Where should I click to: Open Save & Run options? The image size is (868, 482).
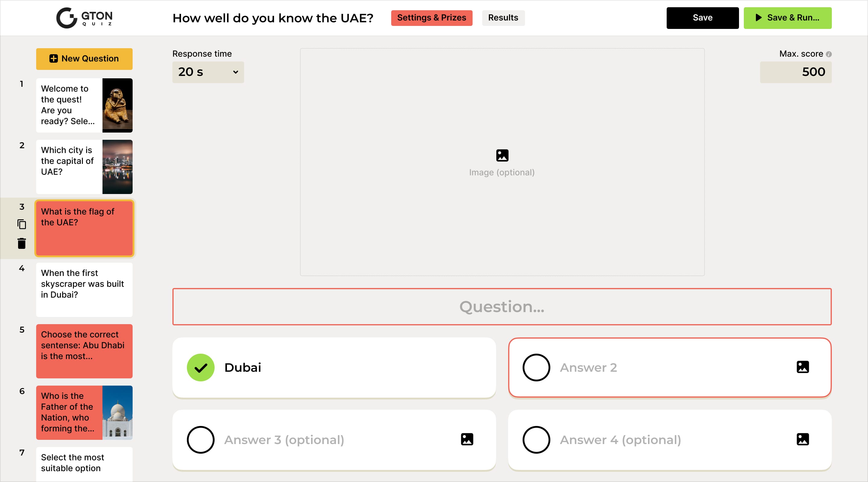pos(787,18)
